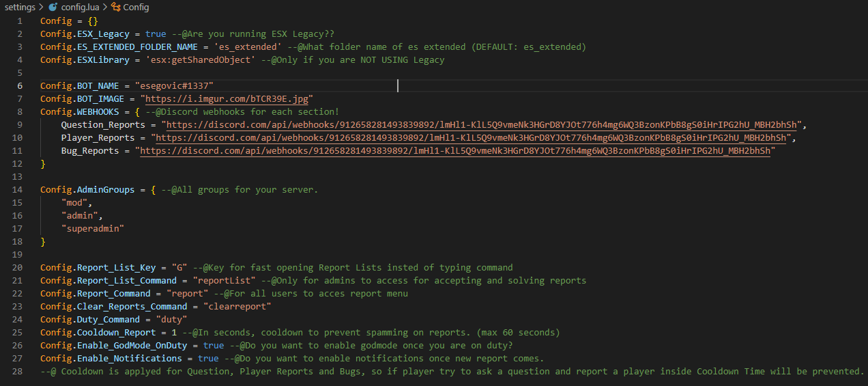Click the opening brace of Config.AdminGroups
The image size is (868, 386).
click(x=154, y=189)
